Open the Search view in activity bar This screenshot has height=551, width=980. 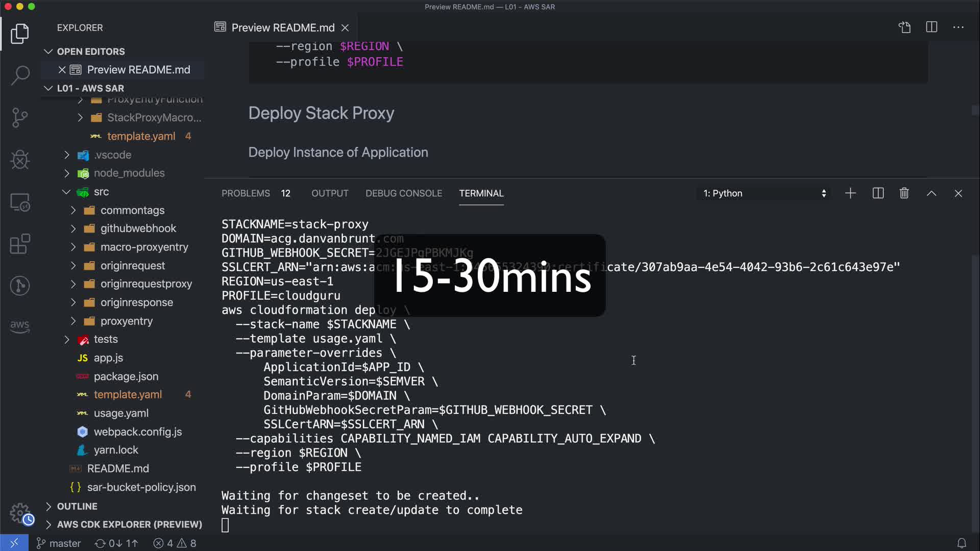pos(20,76)
